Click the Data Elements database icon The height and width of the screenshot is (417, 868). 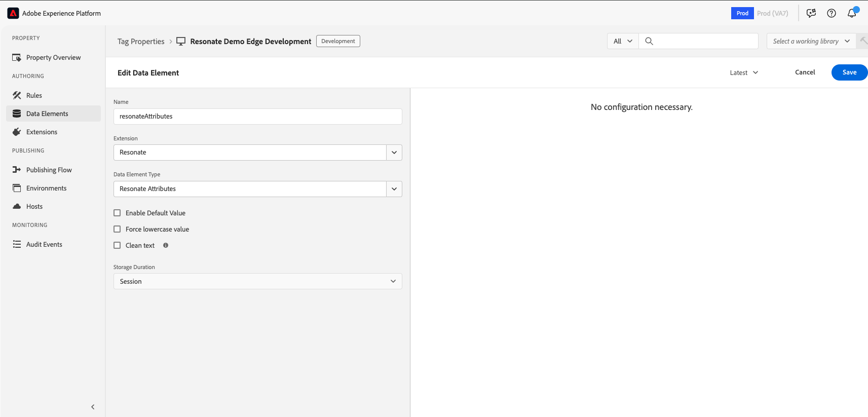(x=17, y=113)
